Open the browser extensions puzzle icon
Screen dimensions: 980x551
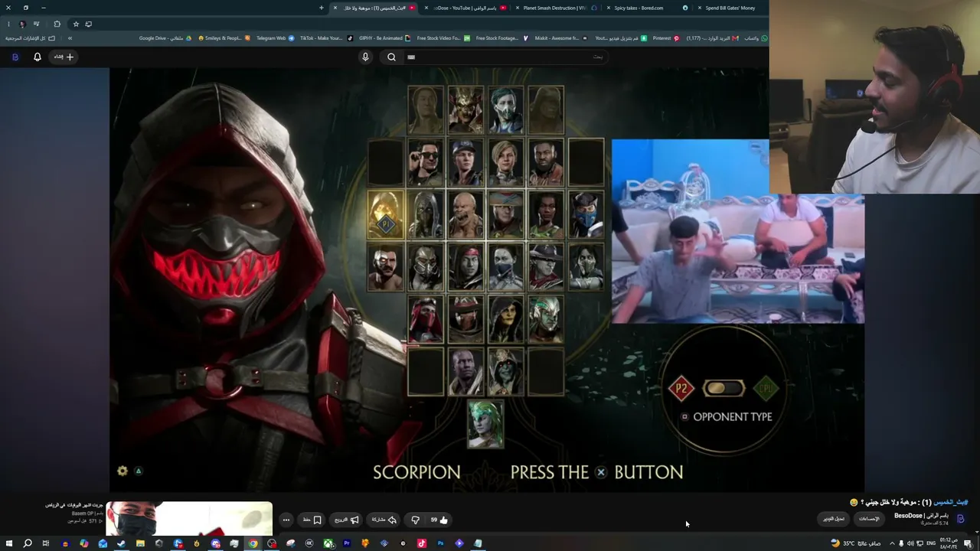tap(57, 24)
